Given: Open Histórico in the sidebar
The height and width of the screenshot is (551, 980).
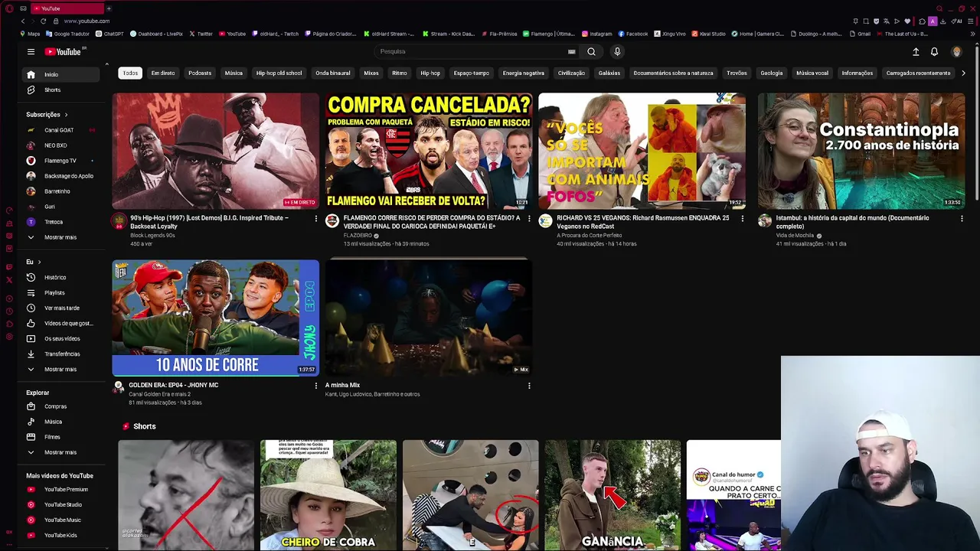Looking at the screenshot, I should click(61, 277).
